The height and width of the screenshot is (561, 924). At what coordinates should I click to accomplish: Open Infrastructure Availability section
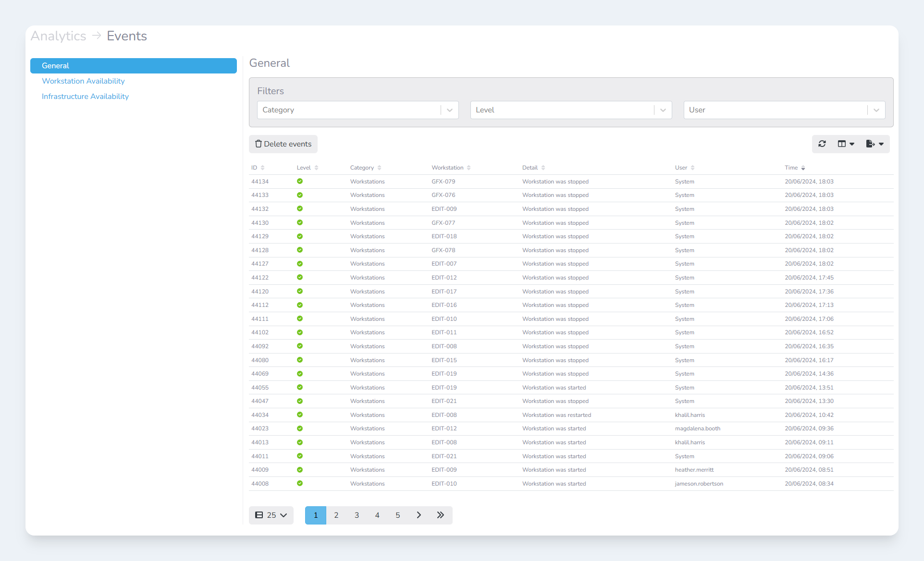[85, 97]
